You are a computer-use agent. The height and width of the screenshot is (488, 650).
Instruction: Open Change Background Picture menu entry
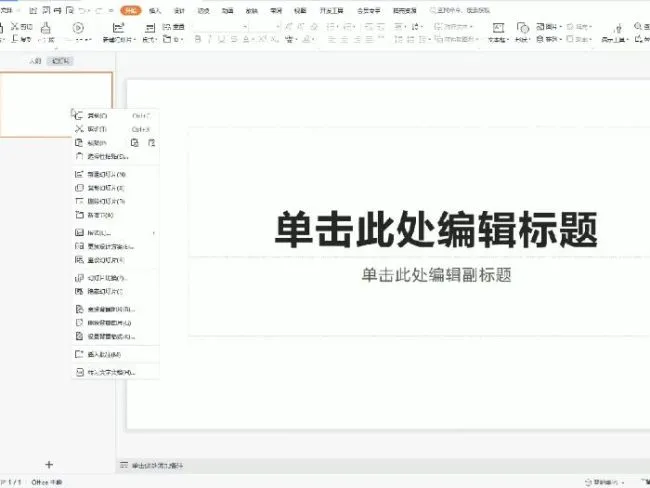pyautogui.click(x=115, y=310)
